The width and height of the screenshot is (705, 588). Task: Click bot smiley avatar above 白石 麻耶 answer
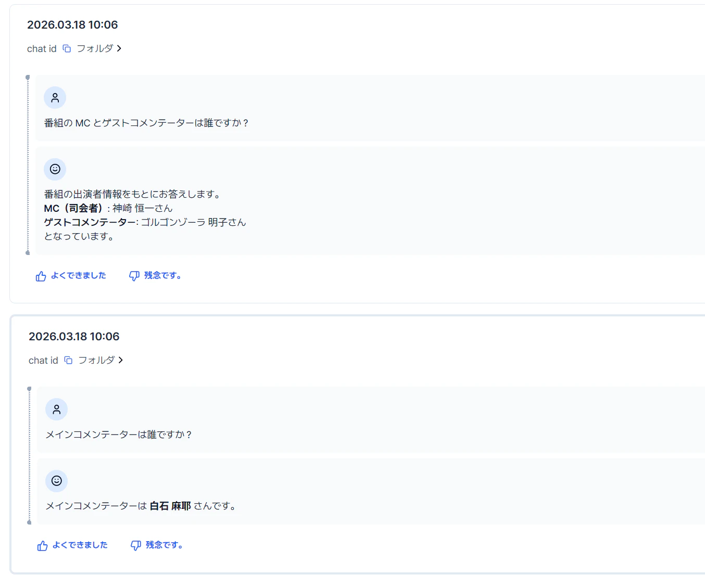point(56,481)
